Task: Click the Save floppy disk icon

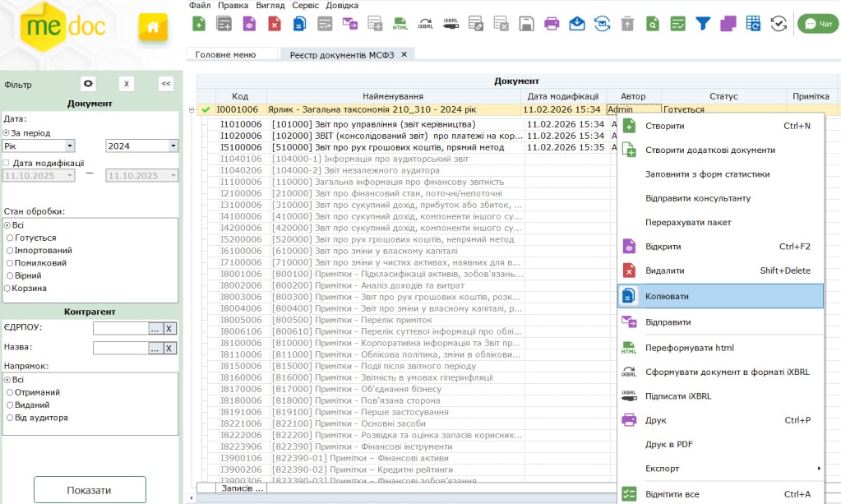Action: pos(526,24)
